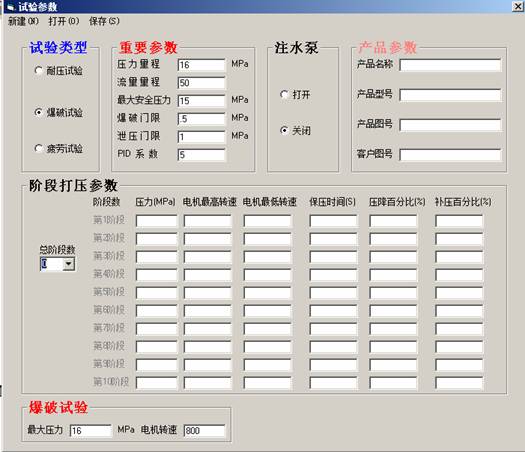
Task: Focus the 客户图号 input box
Action: pyautogui.click(x=450, y=155)
